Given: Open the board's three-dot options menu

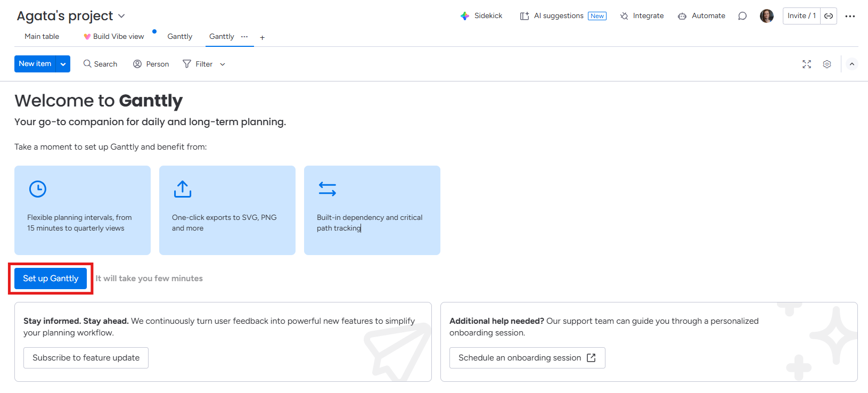Looking at the screenshot, I should tap(850, 16).
